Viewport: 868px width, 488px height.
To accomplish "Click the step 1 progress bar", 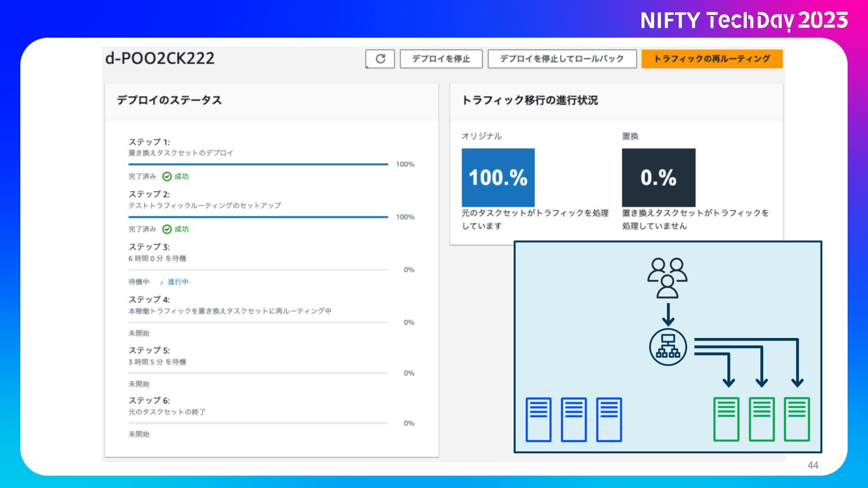I will (x=258, y=164).
